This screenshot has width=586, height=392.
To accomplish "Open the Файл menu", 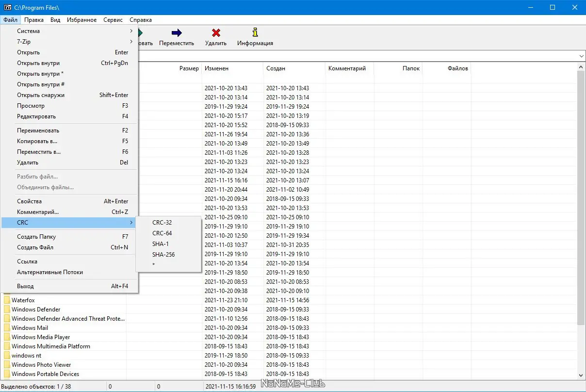I will point(10,20).
